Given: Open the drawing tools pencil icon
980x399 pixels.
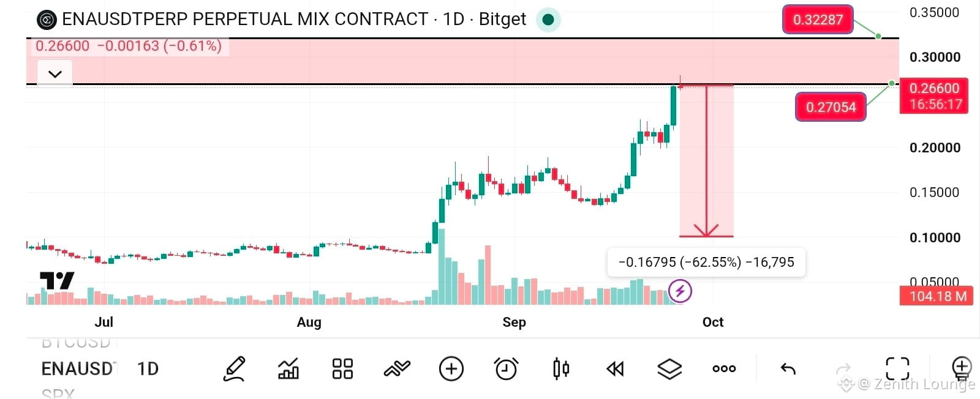Looking at the screenshot, I should click(x=235, y=369).
